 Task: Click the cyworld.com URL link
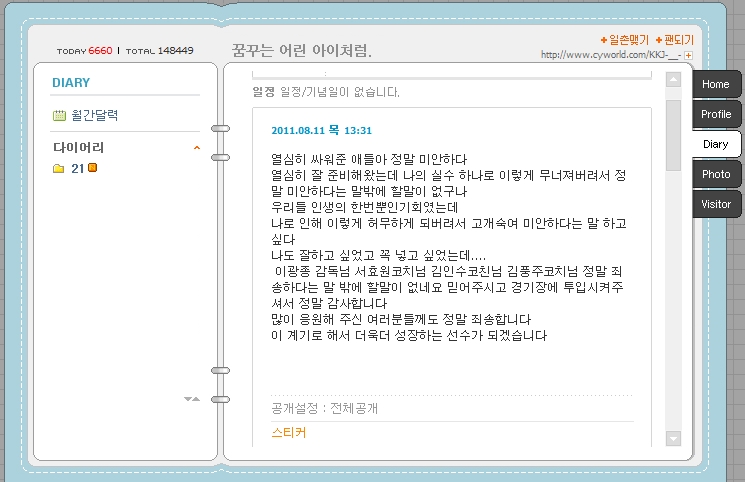coord(611,55)
